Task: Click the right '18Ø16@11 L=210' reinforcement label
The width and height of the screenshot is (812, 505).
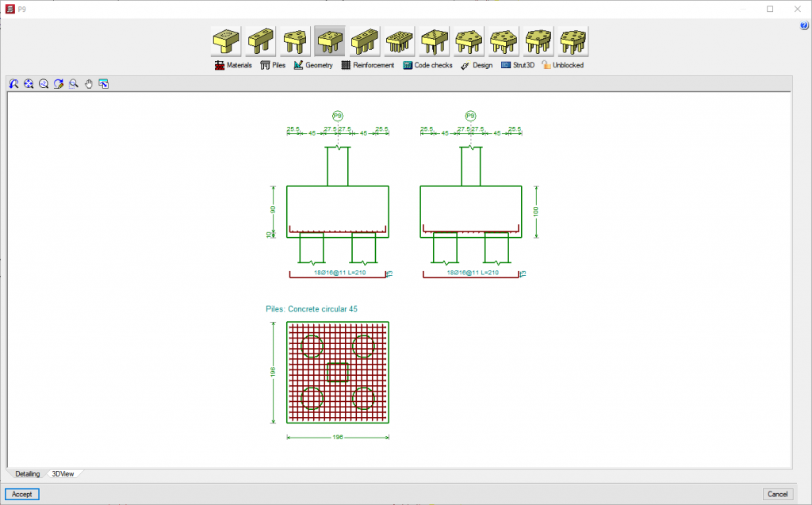Action: coord(473,273)
